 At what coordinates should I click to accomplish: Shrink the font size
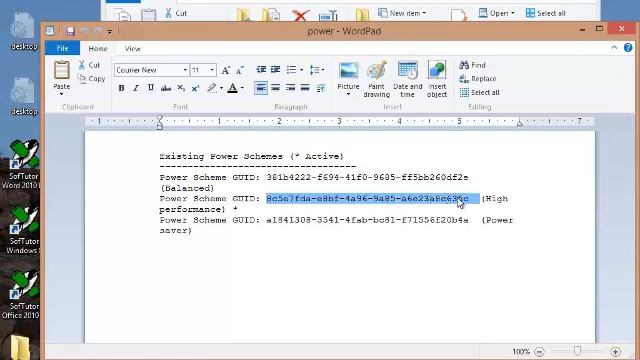coord(240,70)
